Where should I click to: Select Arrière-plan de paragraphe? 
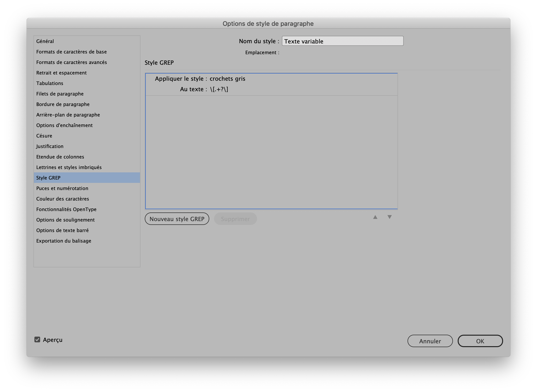tap(87, 115)
